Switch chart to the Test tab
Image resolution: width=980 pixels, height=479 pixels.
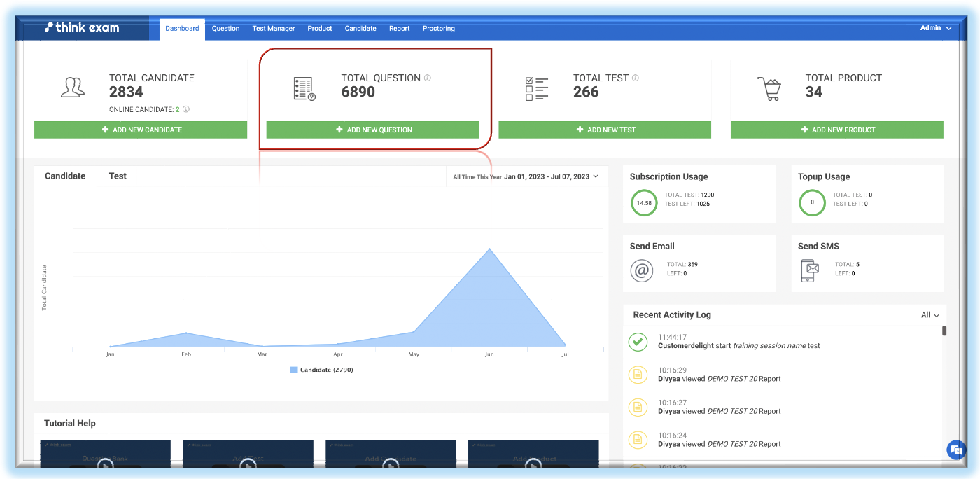pyautogui.click(x=118, y=176)
